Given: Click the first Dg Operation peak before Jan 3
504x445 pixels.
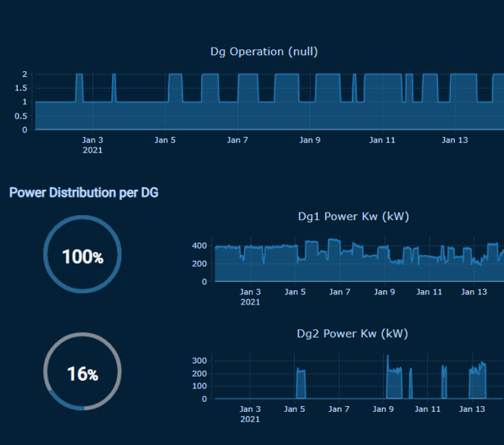Looking at the screenshot, I should tap(79, 88).
